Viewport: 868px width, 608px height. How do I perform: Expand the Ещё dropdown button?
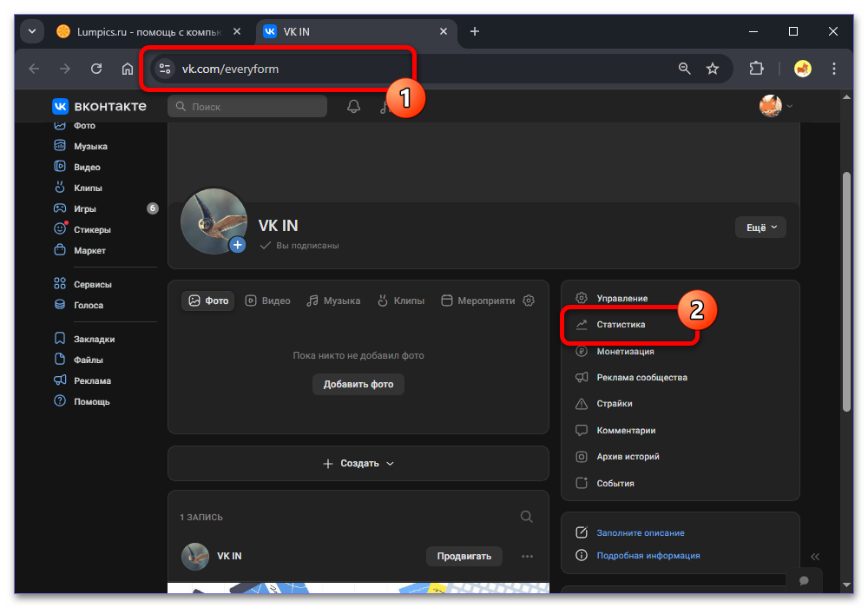[x=760, y=228]
